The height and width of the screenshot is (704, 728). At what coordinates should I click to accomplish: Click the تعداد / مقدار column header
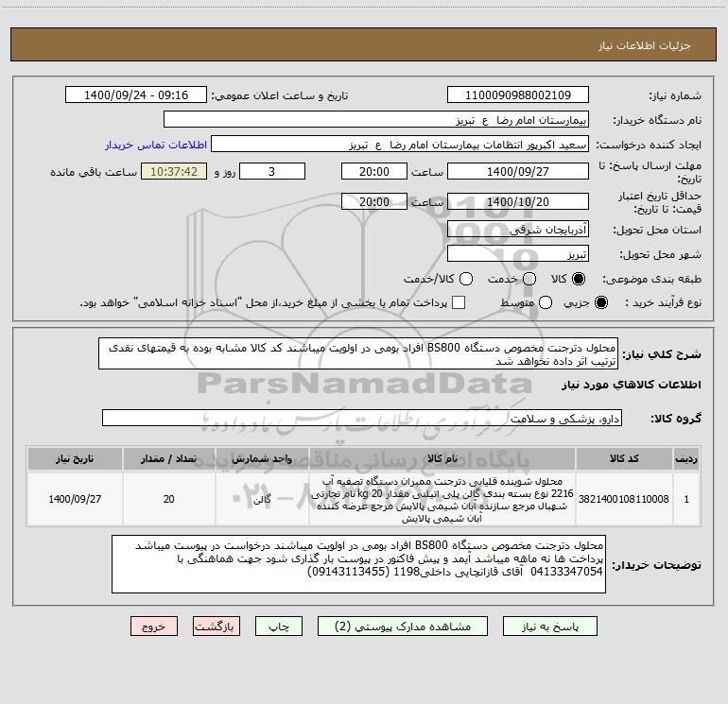click(168, 458)
